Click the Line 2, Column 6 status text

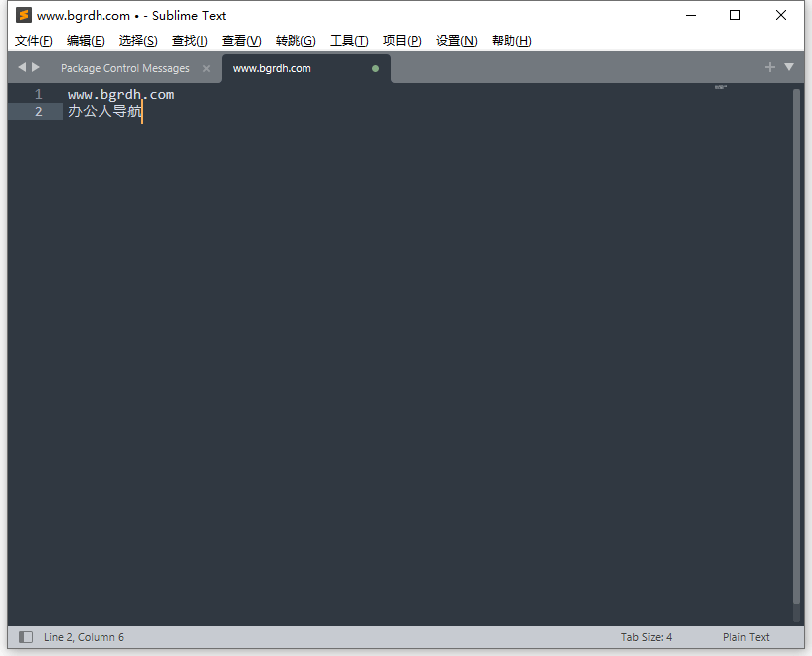tap(84, 637)
